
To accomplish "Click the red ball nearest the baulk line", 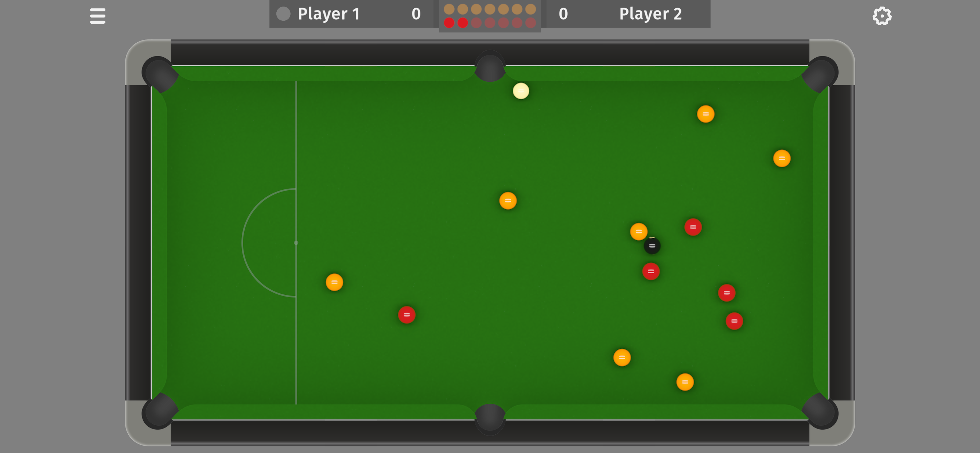I will pos(407,315).
